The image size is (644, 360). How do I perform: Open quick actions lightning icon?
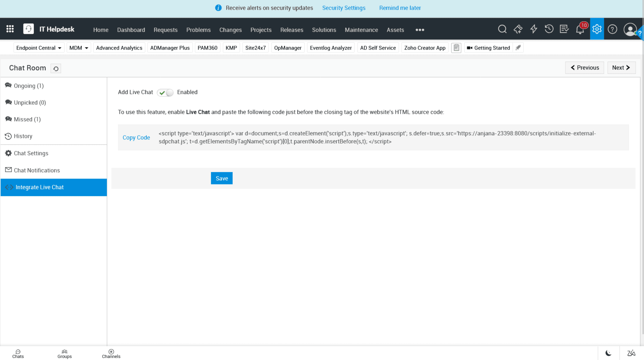(x=533, y=29)
